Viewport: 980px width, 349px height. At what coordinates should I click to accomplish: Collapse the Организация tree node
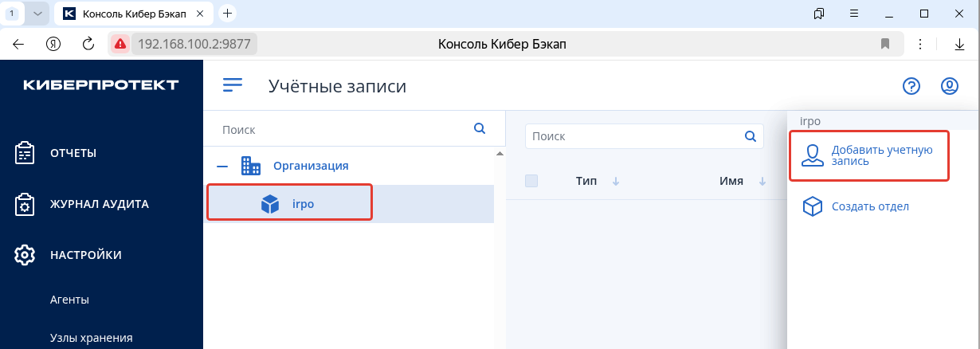[223, 166]
